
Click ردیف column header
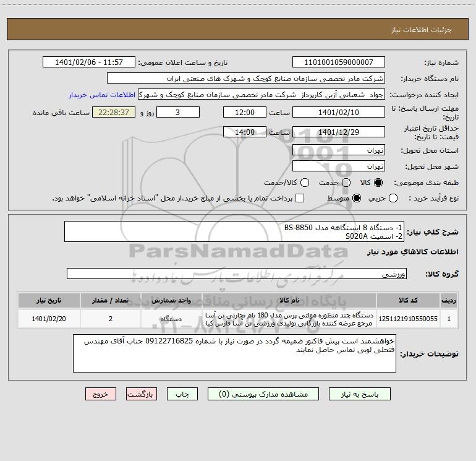449,300
